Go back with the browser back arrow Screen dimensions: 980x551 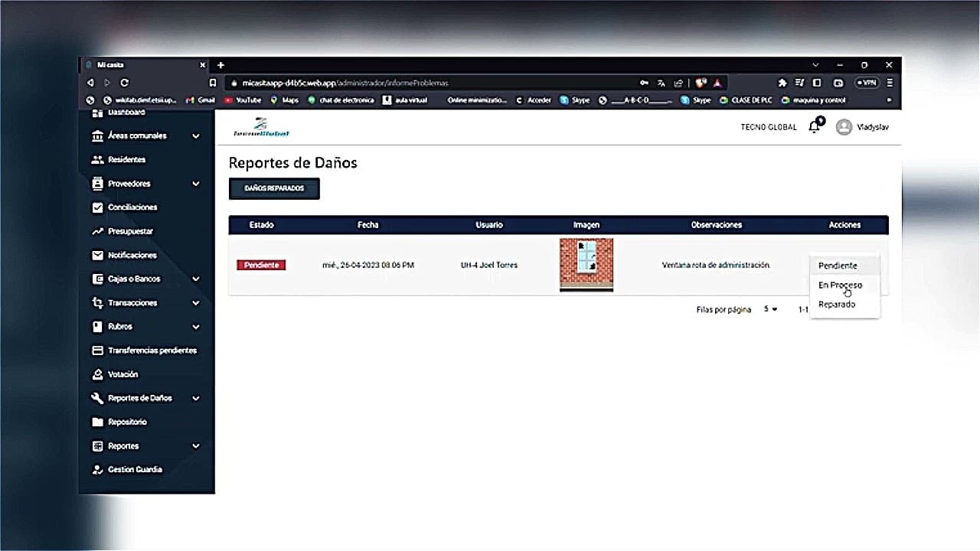click(90, 83)
